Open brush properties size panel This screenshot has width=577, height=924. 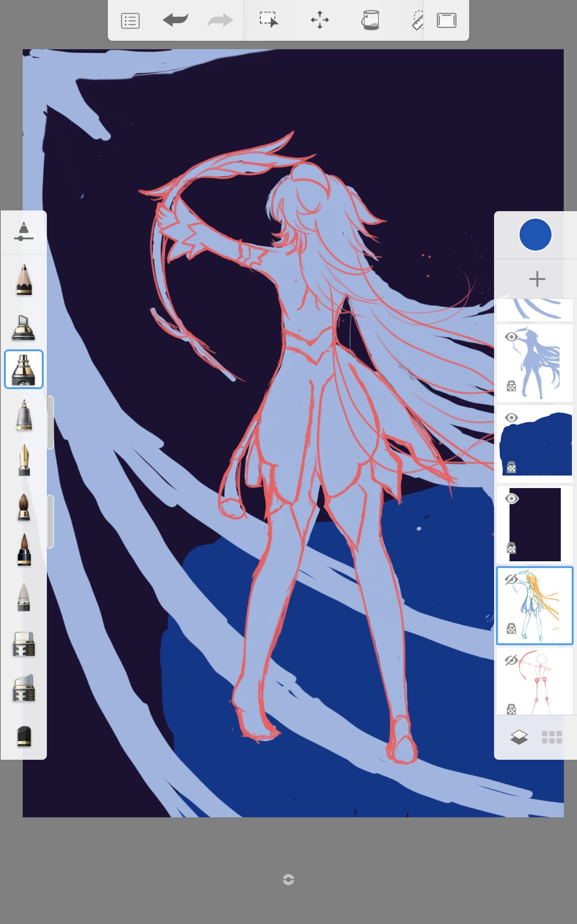tap(24, 232)
